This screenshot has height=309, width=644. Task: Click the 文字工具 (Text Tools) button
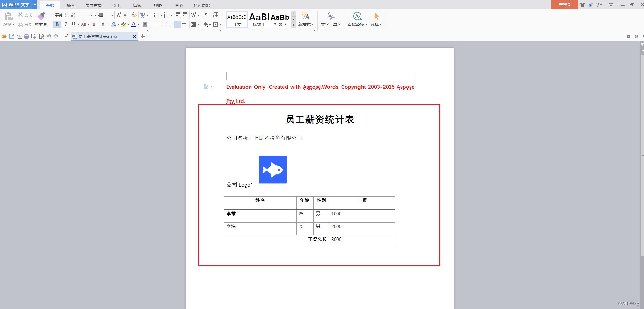tap(331, 20)
